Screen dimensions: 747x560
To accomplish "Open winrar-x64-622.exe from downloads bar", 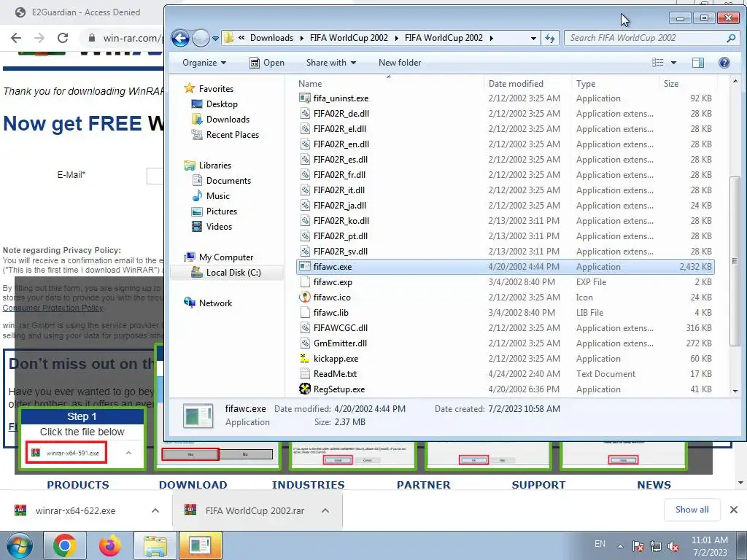I will click(75, 511).
